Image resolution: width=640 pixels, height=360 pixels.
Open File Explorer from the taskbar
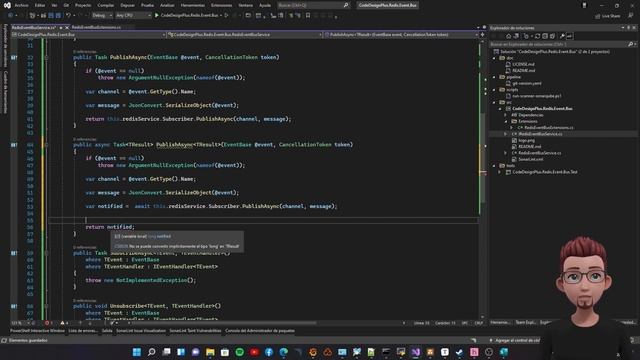point(210,352)
